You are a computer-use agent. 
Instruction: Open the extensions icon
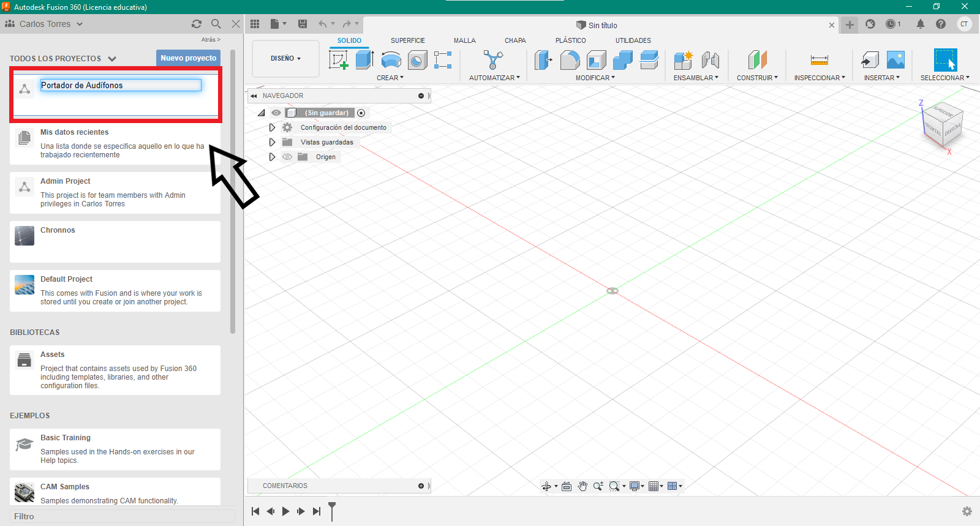870,24
